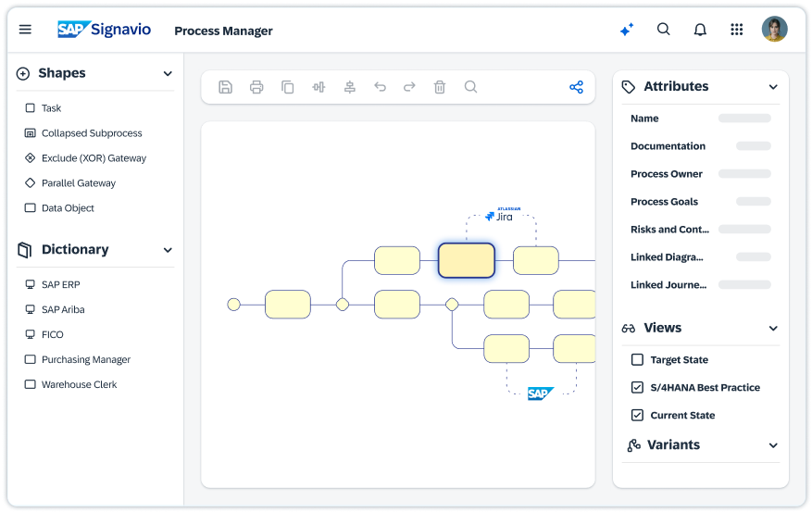Enable the Target State checkbox

[x=637, y=359]
